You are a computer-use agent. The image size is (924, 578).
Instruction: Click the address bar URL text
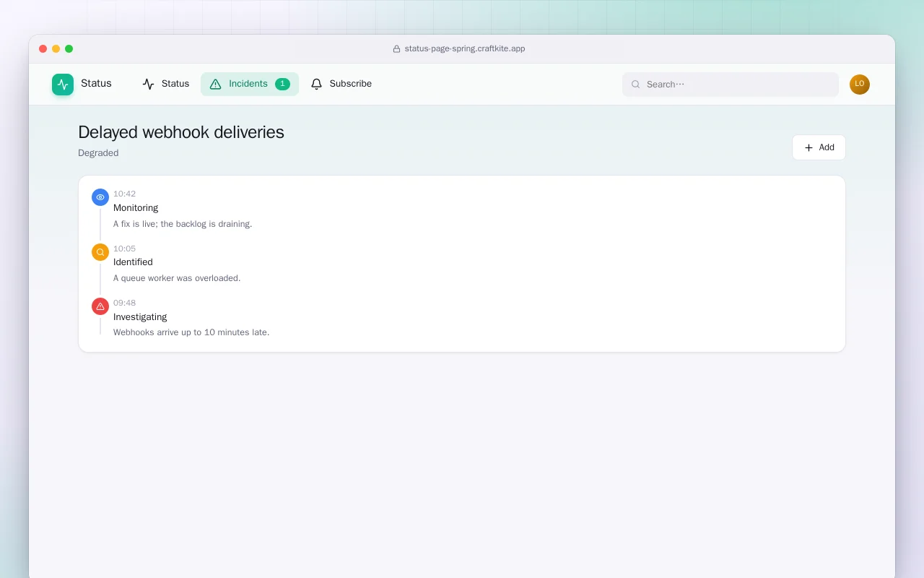(465, 49)
